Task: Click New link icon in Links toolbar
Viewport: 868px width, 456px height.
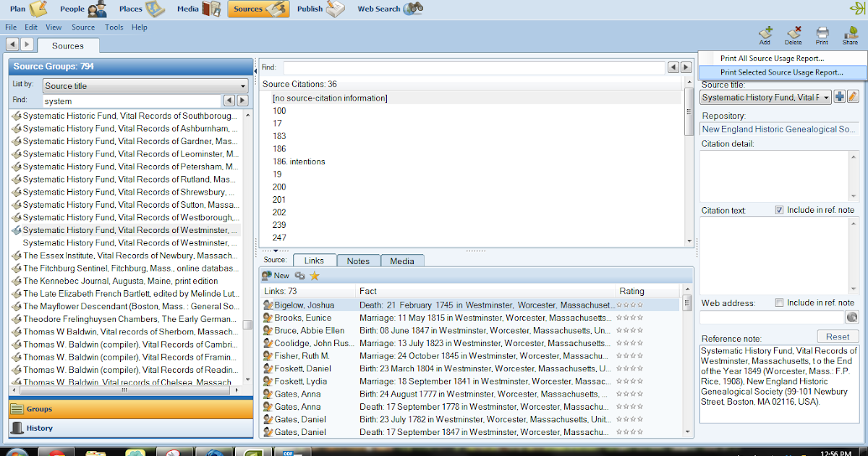Action: pyautogui.click(x=276, y=275)
